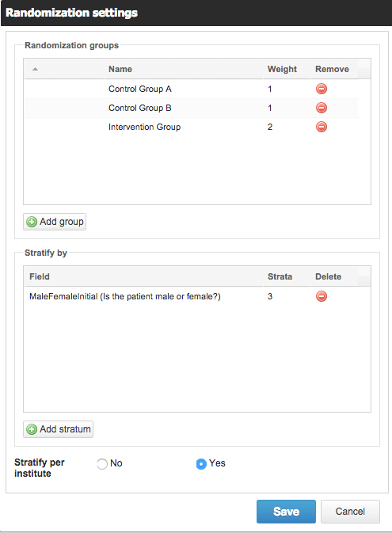Remove Control Group A with red icon
The image size is (392, 533).
(x=322, y=89)
